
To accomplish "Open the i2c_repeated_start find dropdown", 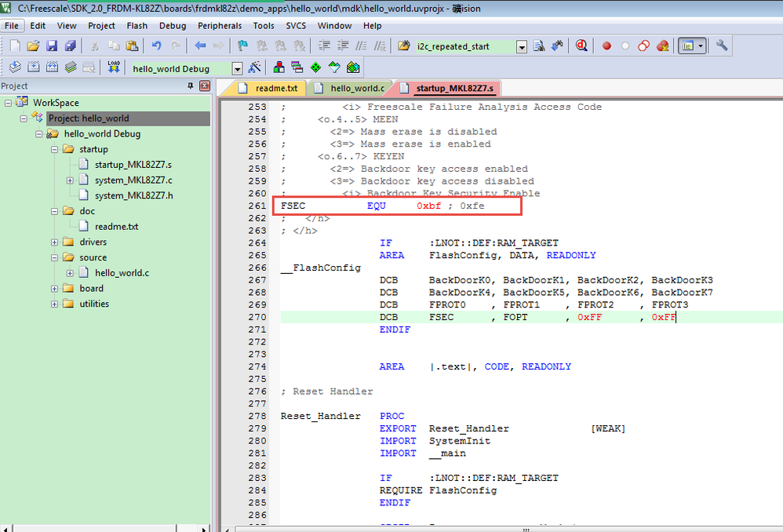I will click(522, 47).
